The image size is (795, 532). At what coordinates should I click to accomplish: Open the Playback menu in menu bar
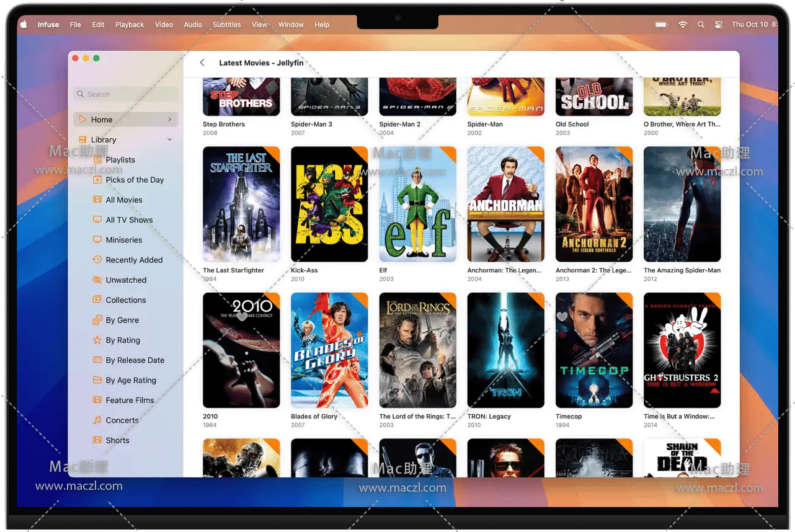point(129,25)
